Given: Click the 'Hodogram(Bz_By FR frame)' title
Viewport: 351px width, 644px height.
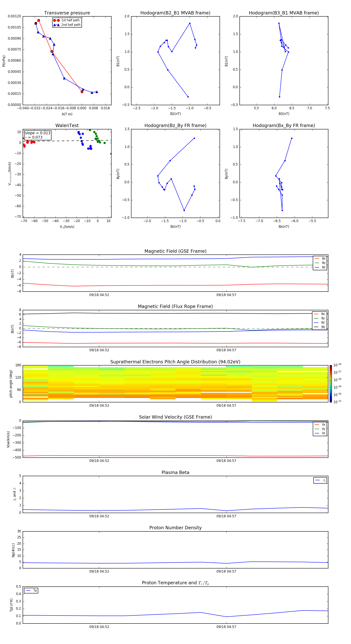Looking at the screenshot, I should point(175,125).
